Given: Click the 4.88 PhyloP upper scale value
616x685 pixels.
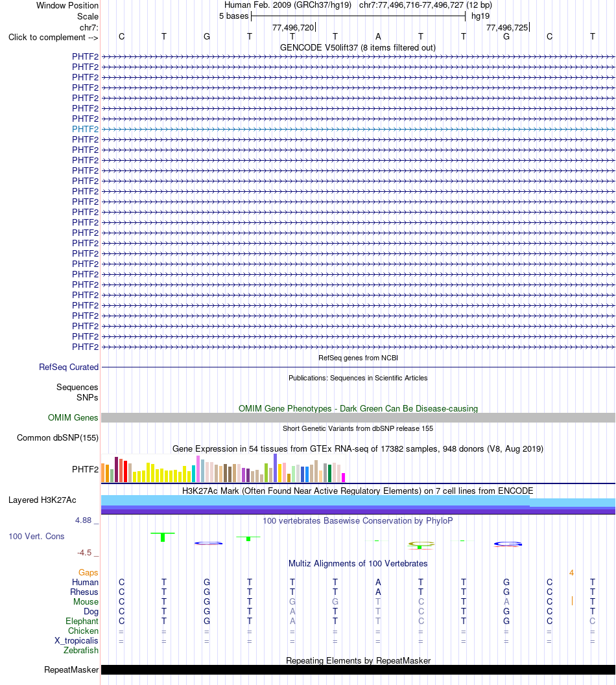Looking at the screenshot, I should click(x=83, y=520).
